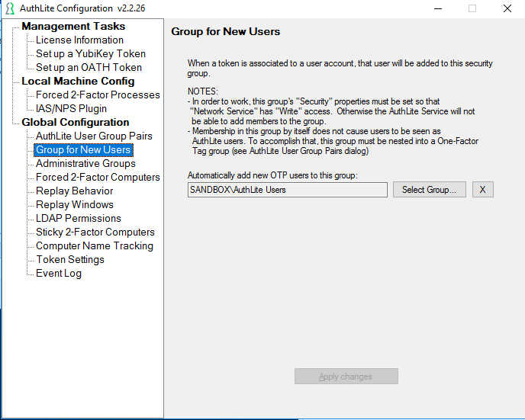Viewport: 525px width, 420px height.
Task: Clear the group with the X button
Action: (x=482, y=190)
